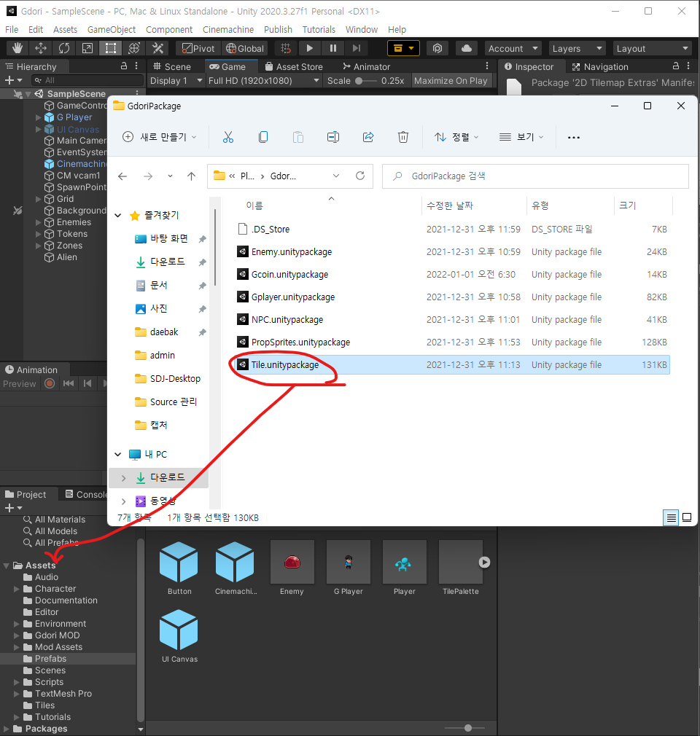Image resolution: width=700 pixels, height=736 pixels.
Task: Select the Transform tool in Unity toolbar
Action: click(134, 48)
